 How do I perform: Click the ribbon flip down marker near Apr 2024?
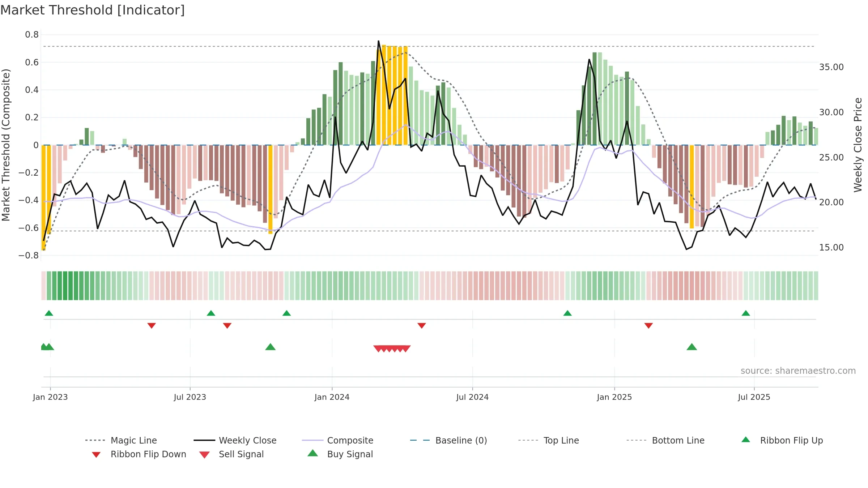tap(422, 326)
